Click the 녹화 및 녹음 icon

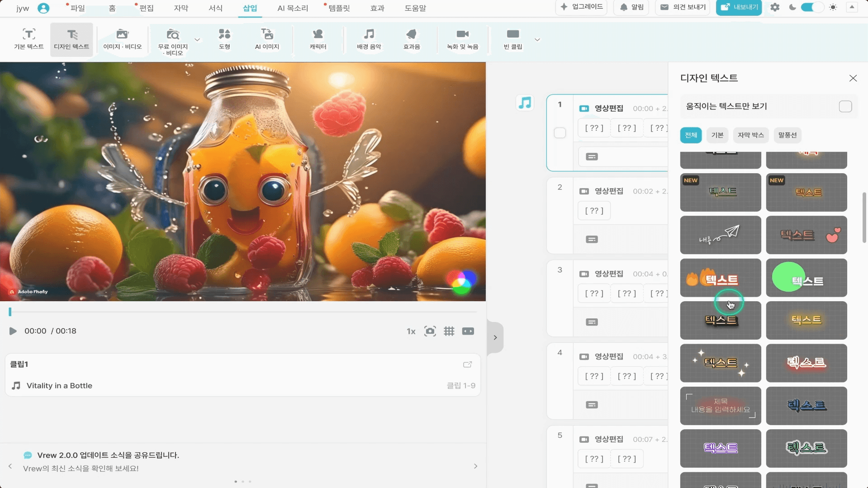coord(462,39)
